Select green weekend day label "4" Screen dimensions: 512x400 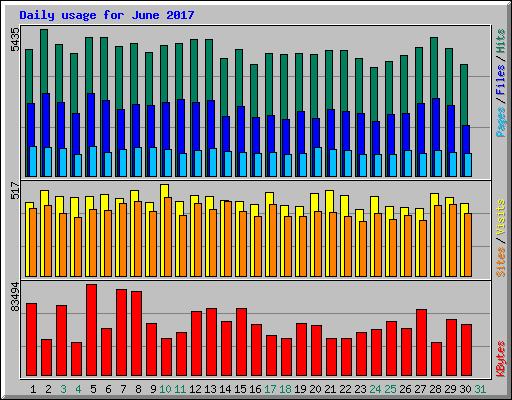tap(78, 389)
